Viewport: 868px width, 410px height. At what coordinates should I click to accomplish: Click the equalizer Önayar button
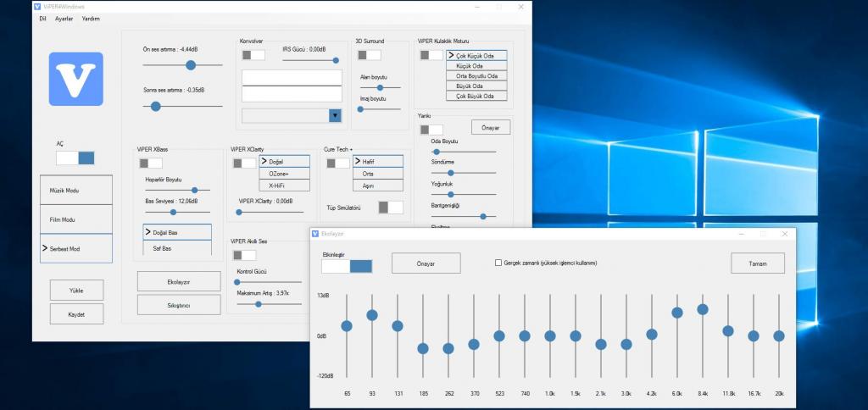(x=426, y=263)
